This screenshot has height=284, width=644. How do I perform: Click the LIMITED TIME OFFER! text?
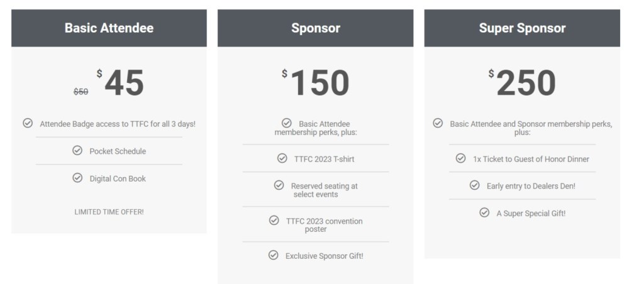tap(109, 212)
